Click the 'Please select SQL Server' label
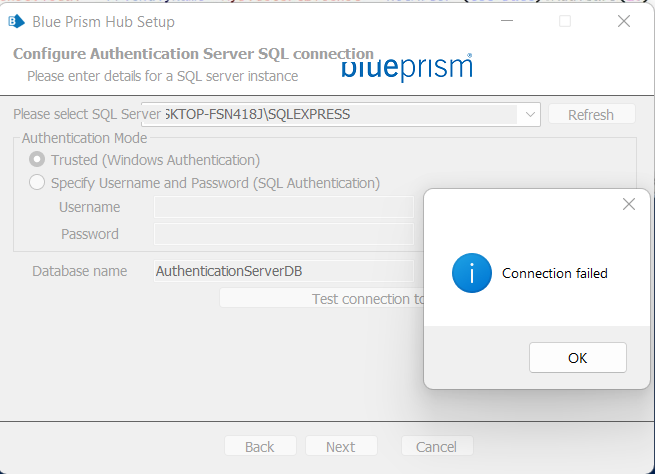Viewport: 655px width, 474px height. coord(87,114)
